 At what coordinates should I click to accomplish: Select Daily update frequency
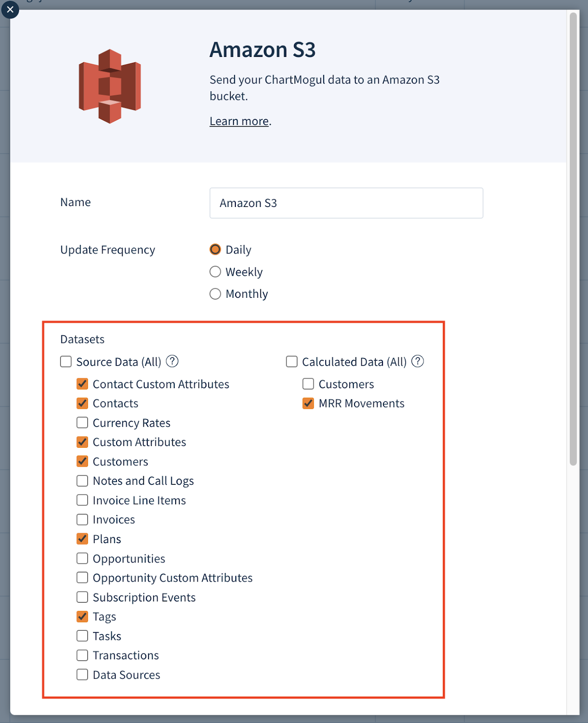click(215, 249)
